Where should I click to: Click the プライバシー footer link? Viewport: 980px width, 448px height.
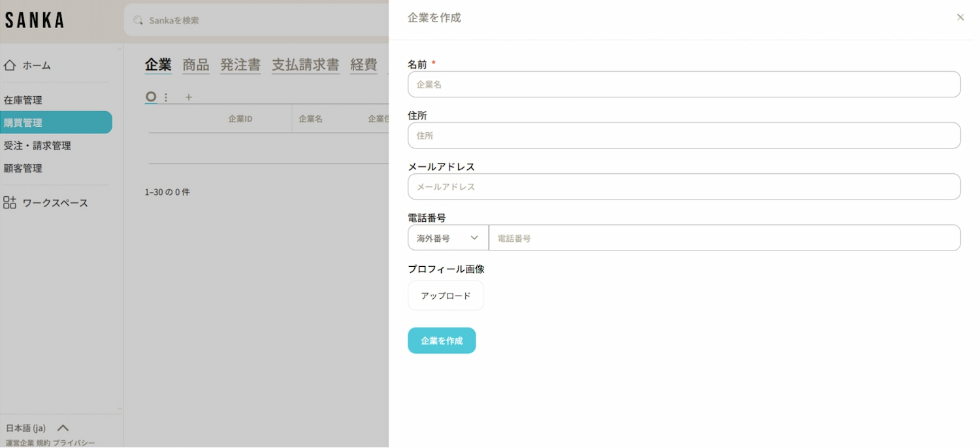click(x=74, y=443)
